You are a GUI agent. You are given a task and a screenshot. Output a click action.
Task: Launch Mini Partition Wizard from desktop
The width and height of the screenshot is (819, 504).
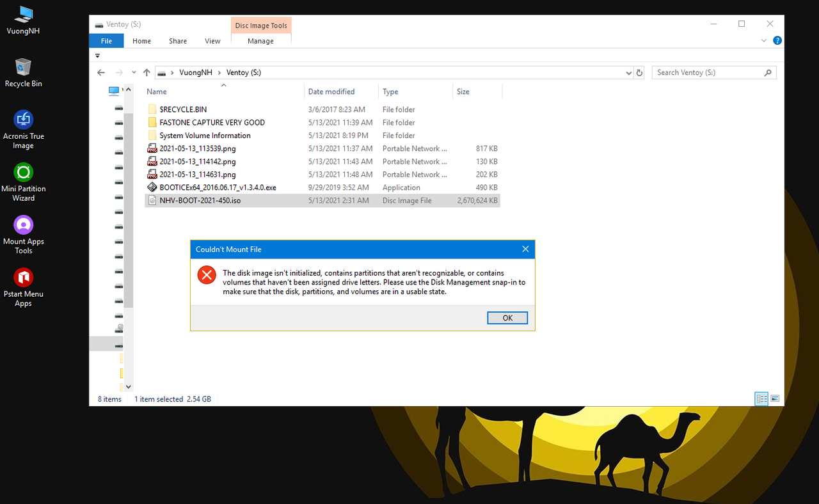[x=23, y=182]
